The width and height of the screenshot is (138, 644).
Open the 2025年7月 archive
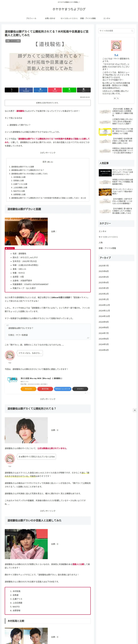point(104,266)
